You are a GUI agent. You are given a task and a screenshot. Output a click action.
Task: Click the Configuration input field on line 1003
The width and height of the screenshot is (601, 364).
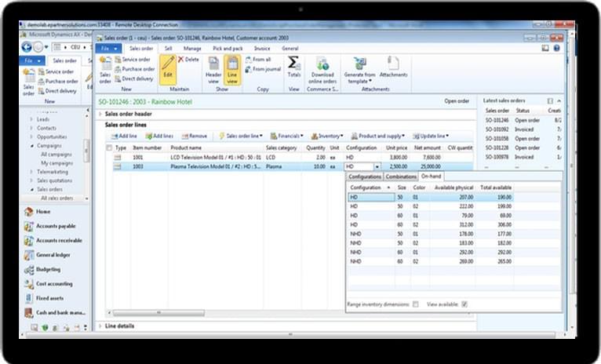tap(359, 166)
